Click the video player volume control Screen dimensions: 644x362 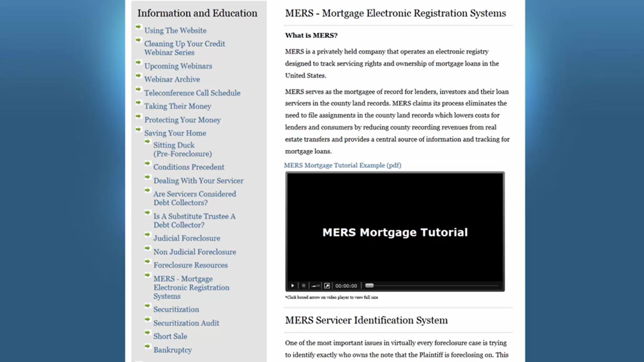pos(315,286)
